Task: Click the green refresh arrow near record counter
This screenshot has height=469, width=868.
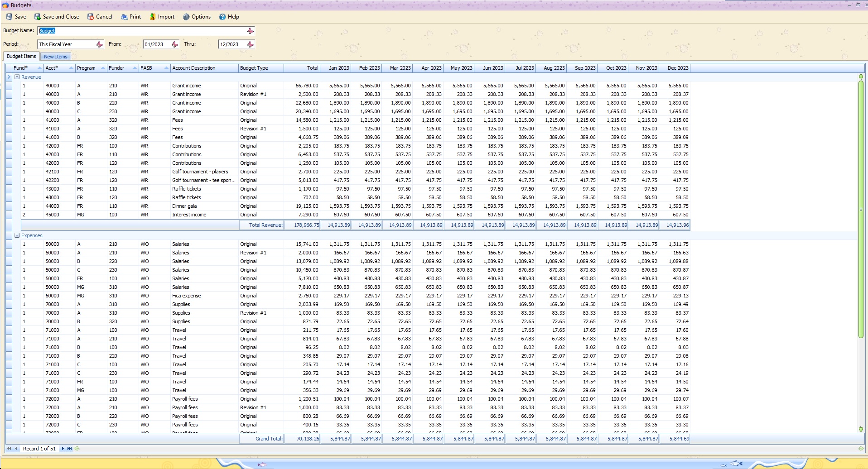Action: (77, 448)
